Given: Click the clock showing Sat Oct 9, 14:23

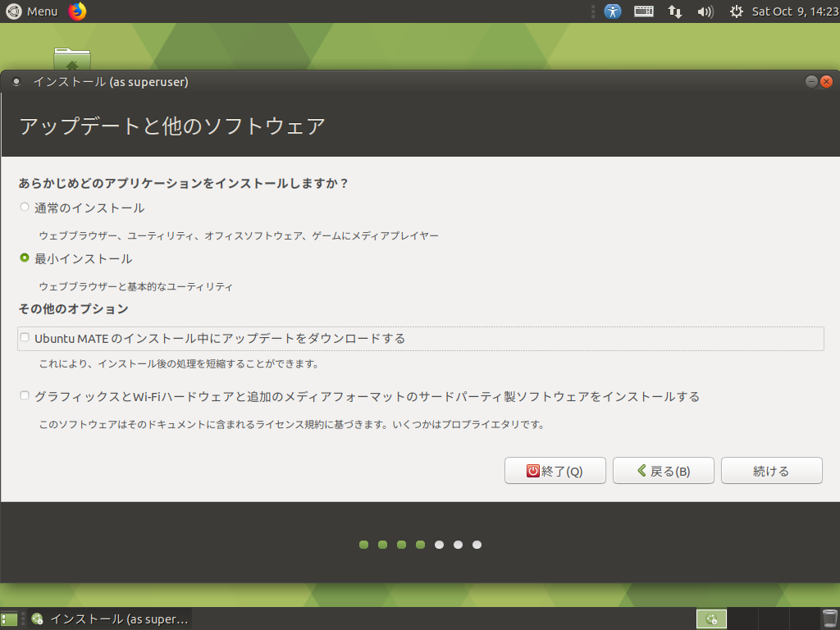Looking at the screenshot, I should (795, 11).
